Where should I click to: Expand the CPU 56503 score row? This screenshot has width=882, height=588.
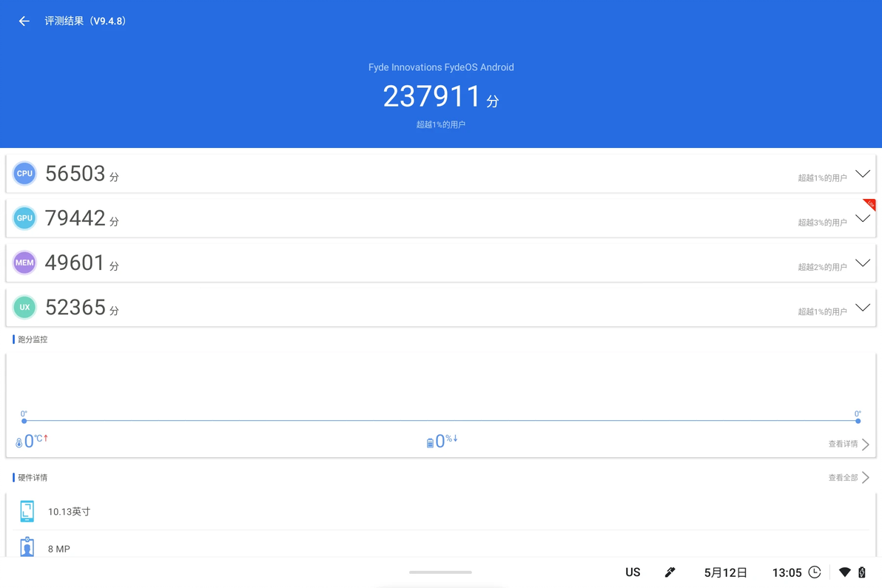pos(862,174)
